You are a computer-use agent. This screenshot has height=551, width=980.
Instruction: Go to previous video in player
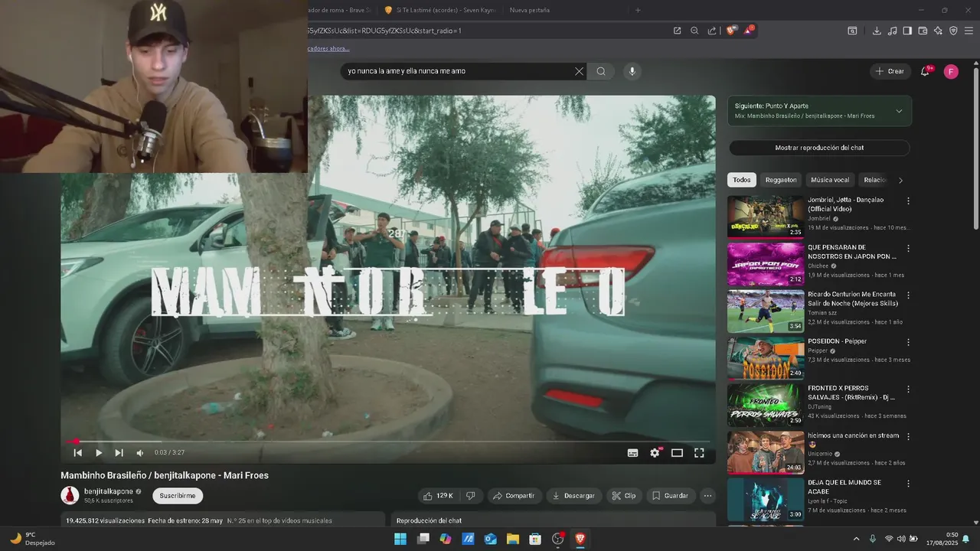point(77,452)
